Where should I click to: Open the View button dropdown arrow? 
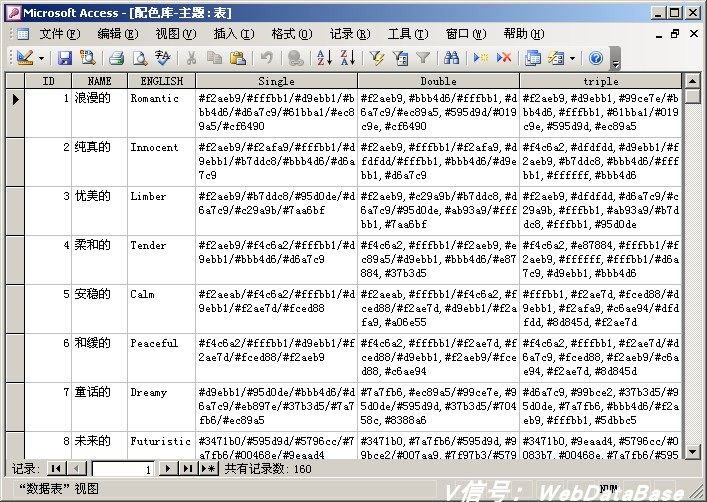[41, 58]
